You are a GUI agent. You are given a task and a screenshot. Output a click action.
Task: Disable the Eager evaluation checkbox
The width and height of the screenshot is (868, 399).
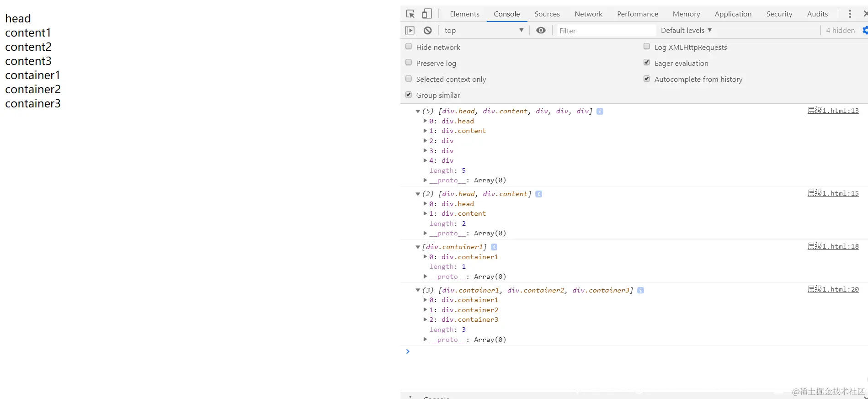point(647,62)
